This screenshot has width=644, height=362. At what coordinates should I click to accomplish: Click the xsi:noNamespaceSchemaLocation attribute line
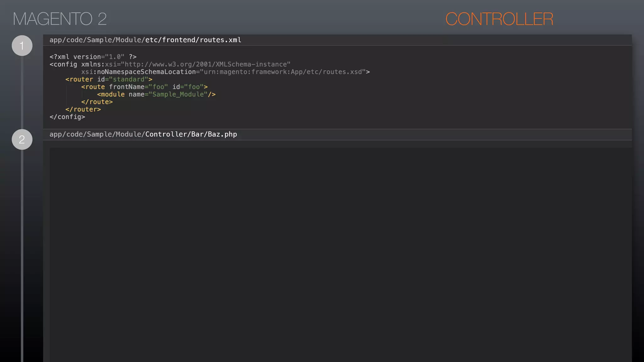pos(225,72)
